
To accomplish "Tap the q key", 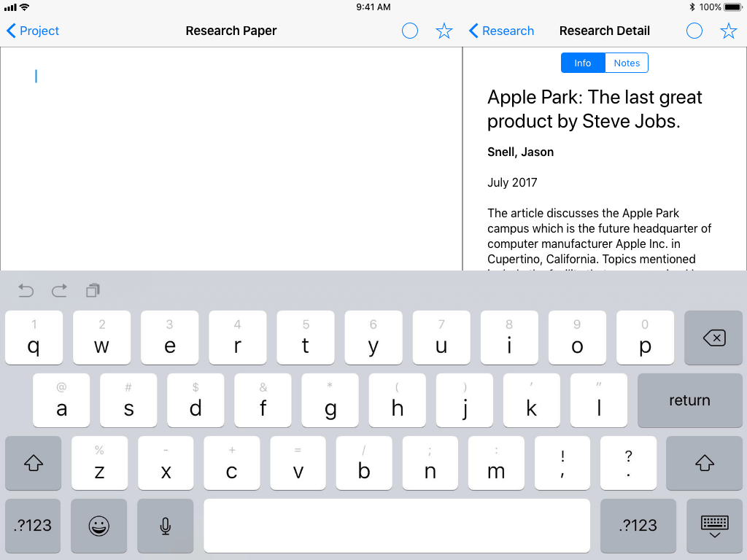I will coord(34,338).
